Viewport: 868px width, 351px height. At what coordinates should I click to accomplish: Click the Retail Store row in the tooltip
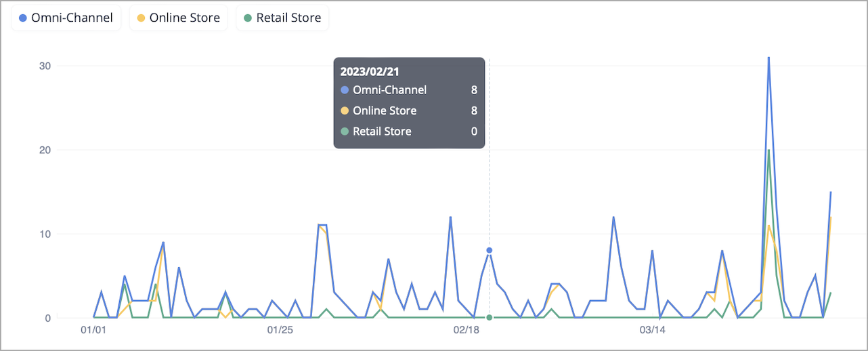point(409,131)
